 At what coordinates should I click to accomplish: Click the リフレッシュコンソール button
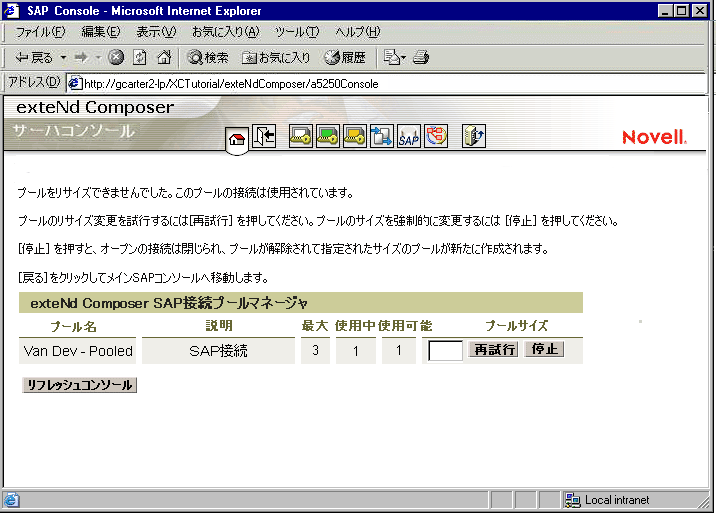click(x=79, y=385)
